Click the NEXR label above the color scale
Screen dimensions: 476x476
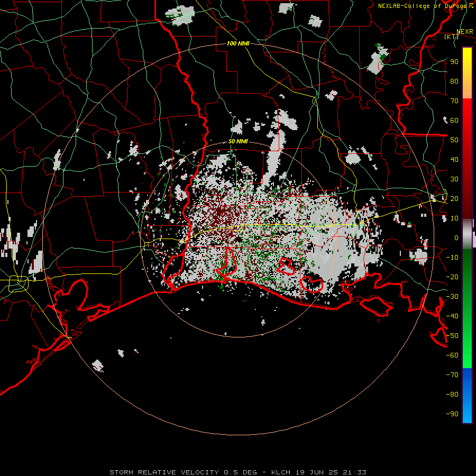tap(465, 32)
